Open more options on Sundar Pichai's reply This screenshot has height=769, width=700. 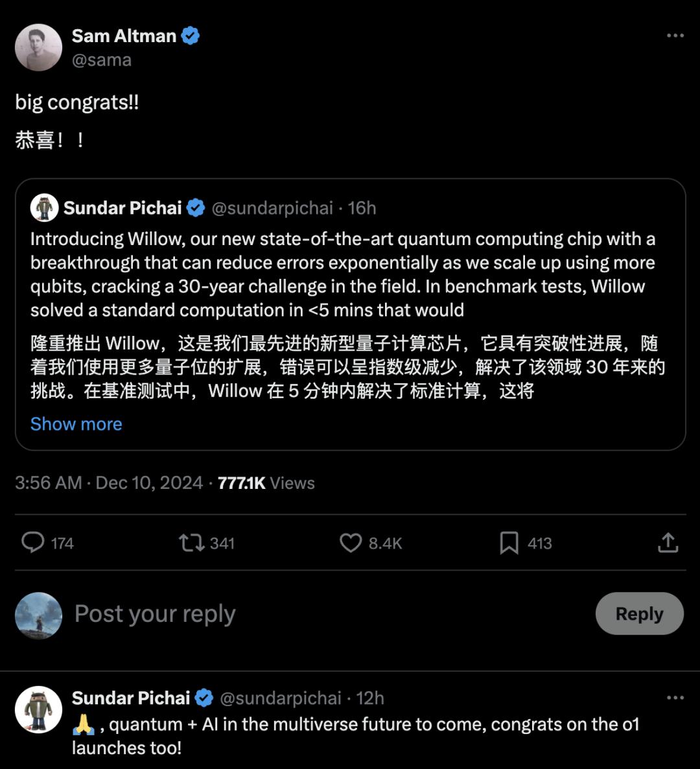coord(675,698)
